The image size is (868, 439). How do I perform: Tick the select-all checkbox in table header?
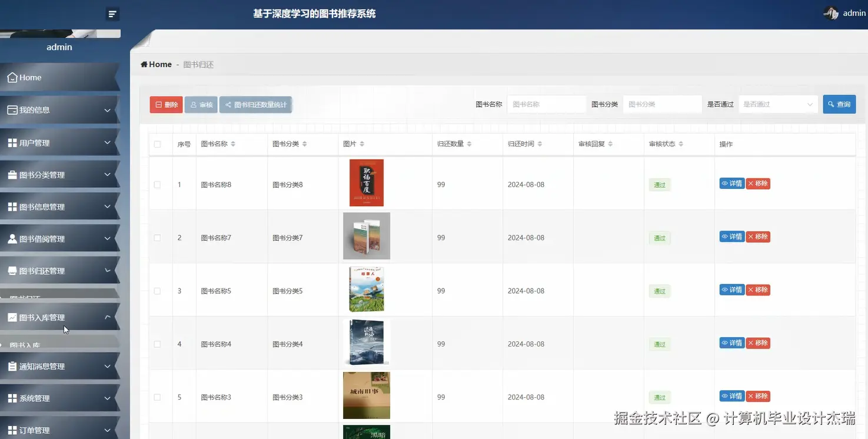157,144
